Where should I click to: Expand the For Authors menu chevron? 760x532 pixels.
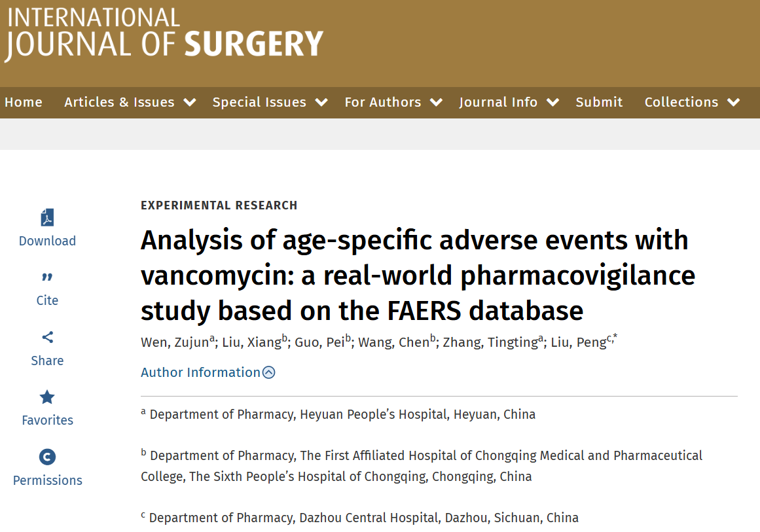[437, 102]
